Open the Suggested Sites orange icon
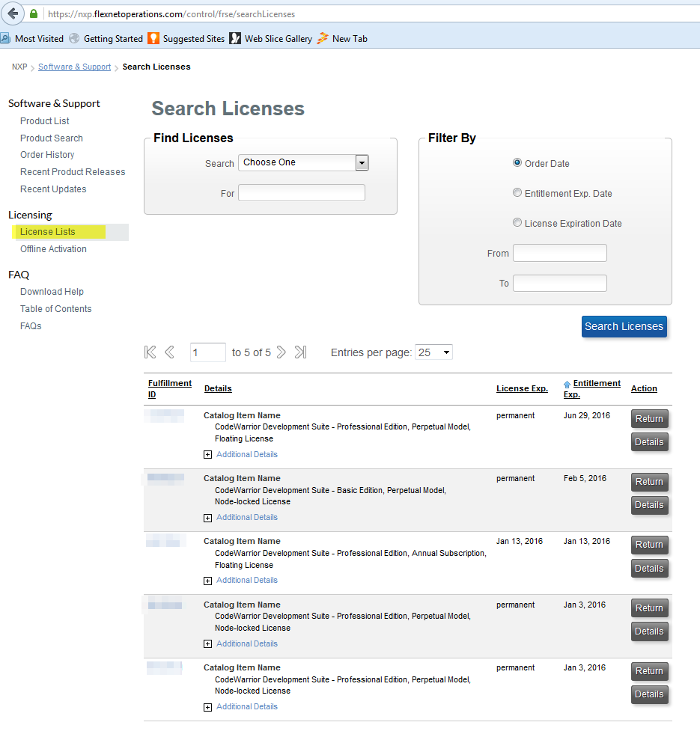 pos(153,38)
